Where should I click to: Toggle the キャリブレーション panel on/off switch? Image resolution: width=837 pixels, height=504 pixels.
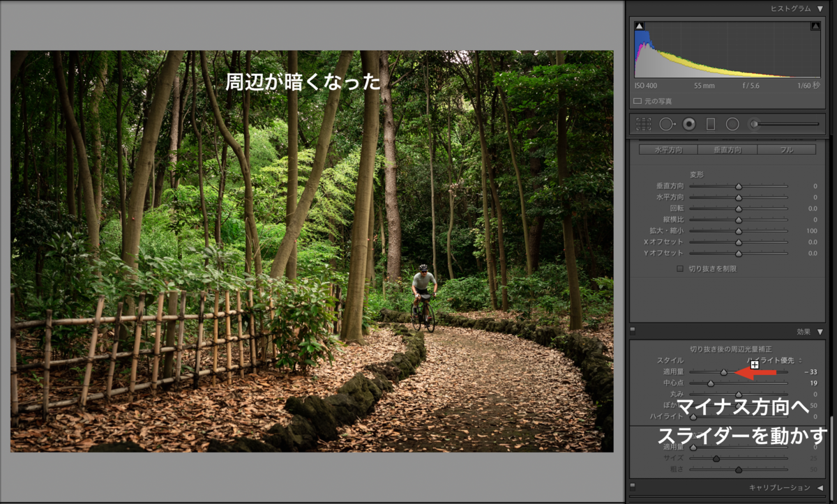(633, 487)
